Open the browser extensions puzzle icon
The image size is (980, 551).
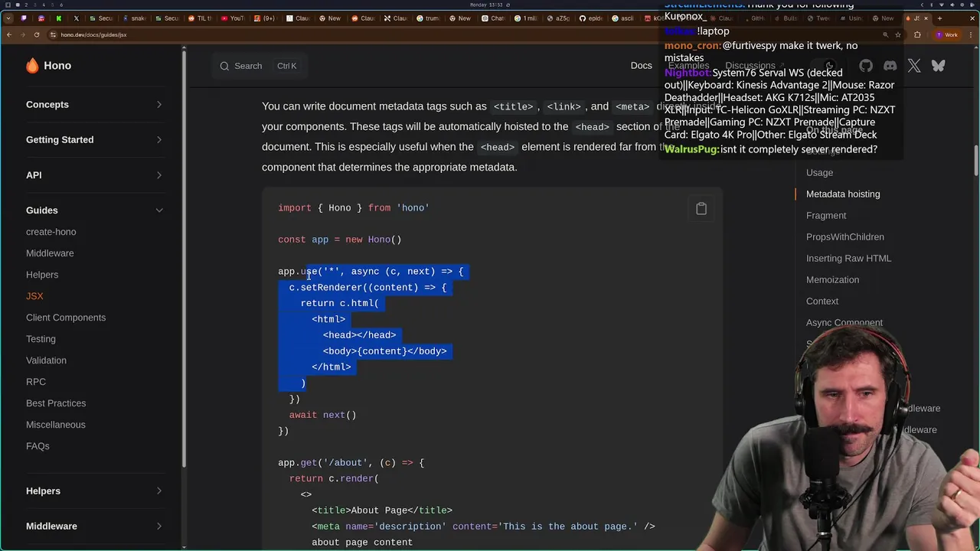point(917,34)
